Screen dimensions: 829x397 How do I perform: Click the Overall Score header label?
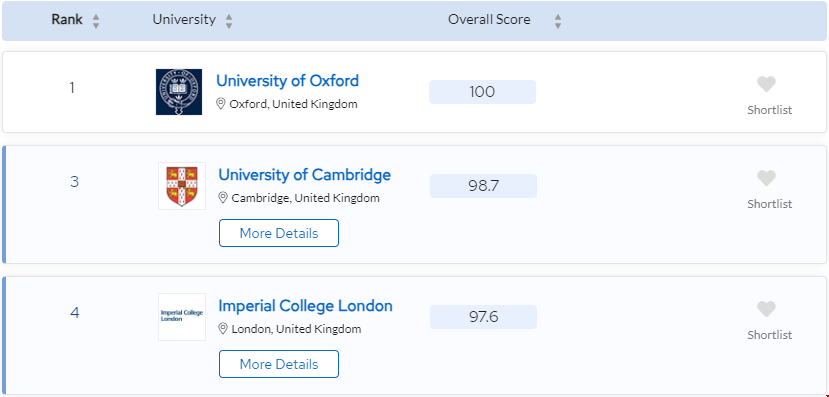point(489,20)
